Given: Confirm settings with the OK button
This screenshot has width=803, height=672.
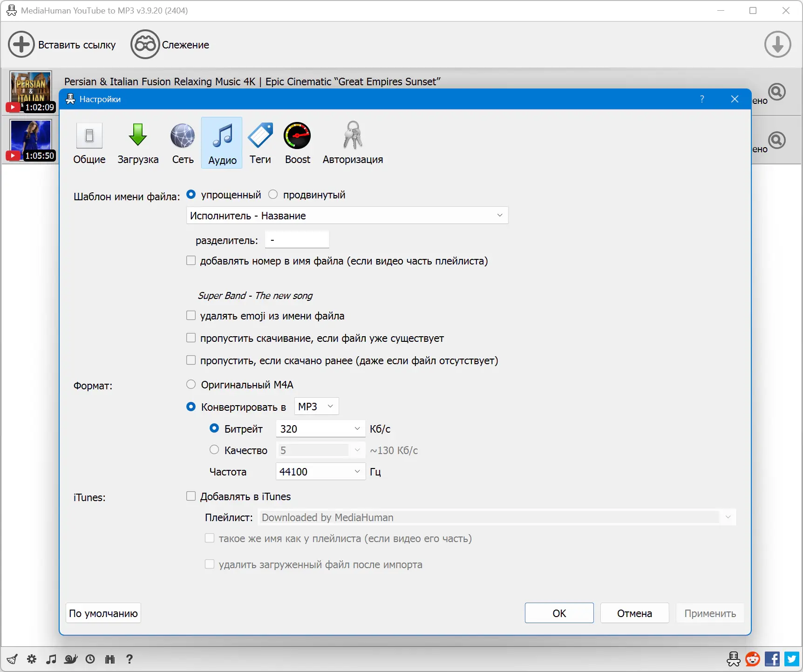Looking at the screenshot, I should point(559,613).
